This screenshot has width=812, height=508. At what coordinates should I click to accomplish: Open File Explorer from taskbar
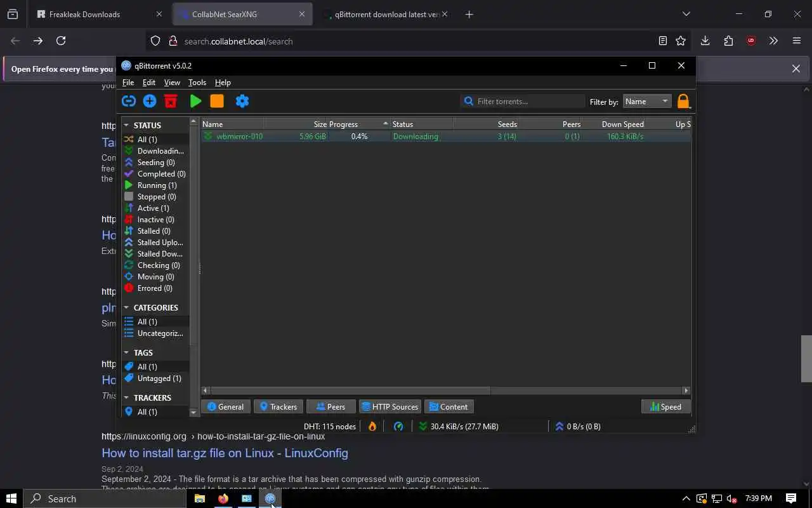[199, 498]
